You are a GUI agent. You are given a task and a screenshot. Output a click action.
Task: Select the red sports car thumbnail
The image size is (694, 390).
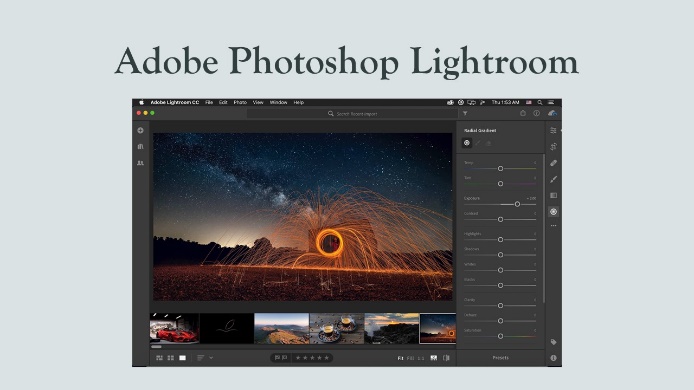pyautogui.click(x=174, y=328)
